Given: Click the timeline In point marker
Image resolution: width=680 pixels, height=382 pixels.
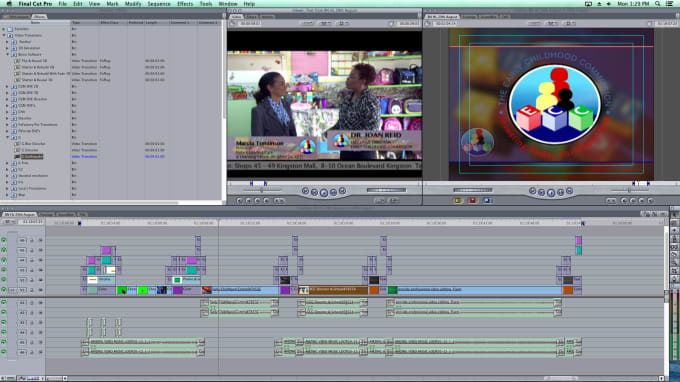Looking at the screenshot, I should (x=80, y=223).
